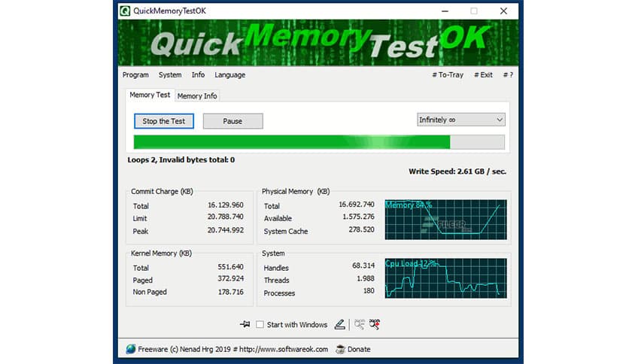Click Commit Charge Peak value 20.744.992

(226, 230)
